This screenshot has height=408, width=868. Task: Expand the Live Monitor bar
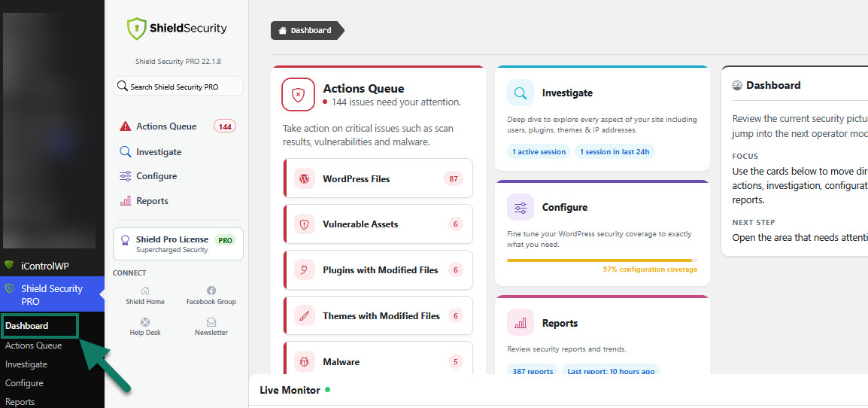pyautogui.click(x=558, y=390)
